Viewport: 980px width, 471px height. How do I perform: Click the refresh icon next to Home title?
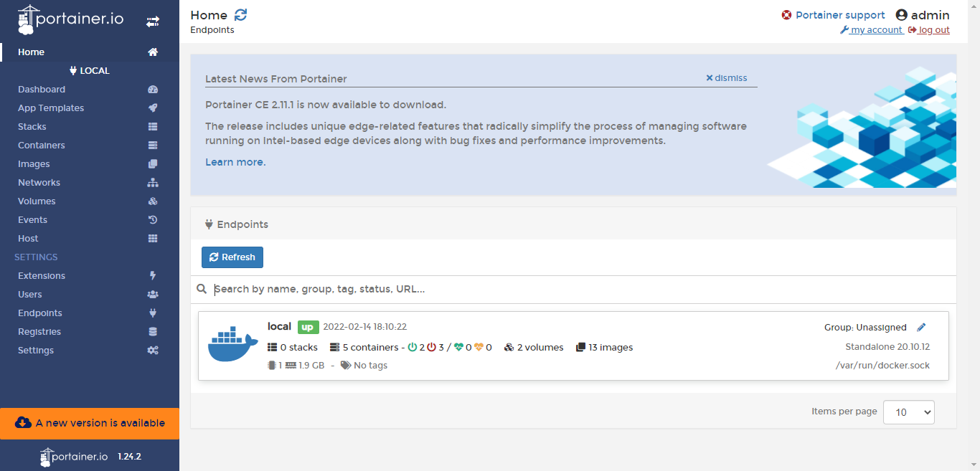(x=240, y=15)
